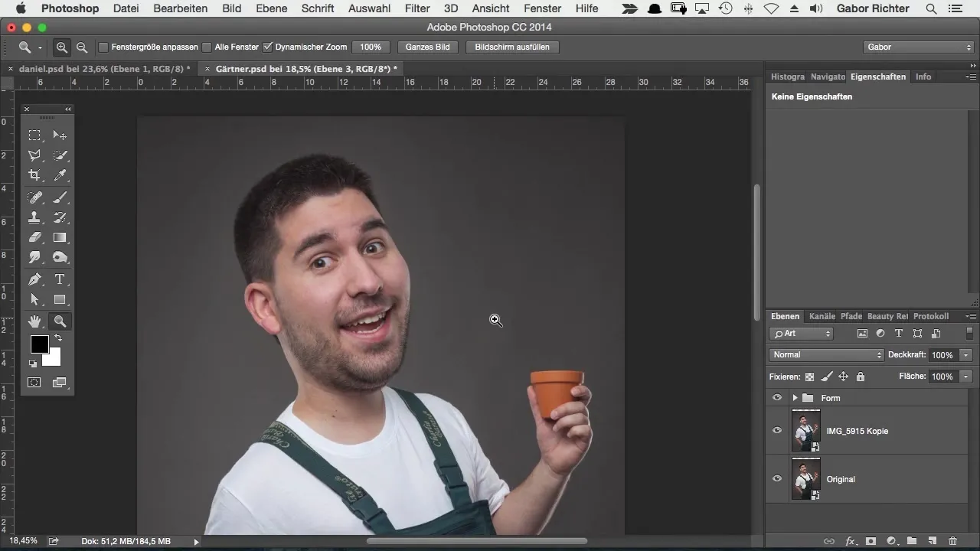This screenshot has width=980, height=551.
Task: Open the blend mode Normal dropdown
Action: [x=826, y=355]
